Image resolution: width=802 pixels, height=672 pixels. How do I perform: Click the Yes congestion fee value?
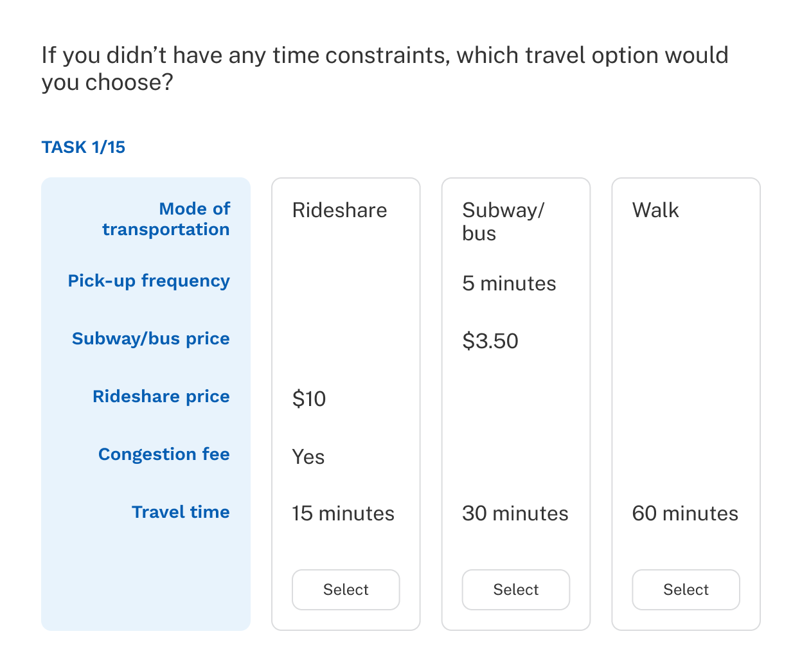tap(308, 457)
